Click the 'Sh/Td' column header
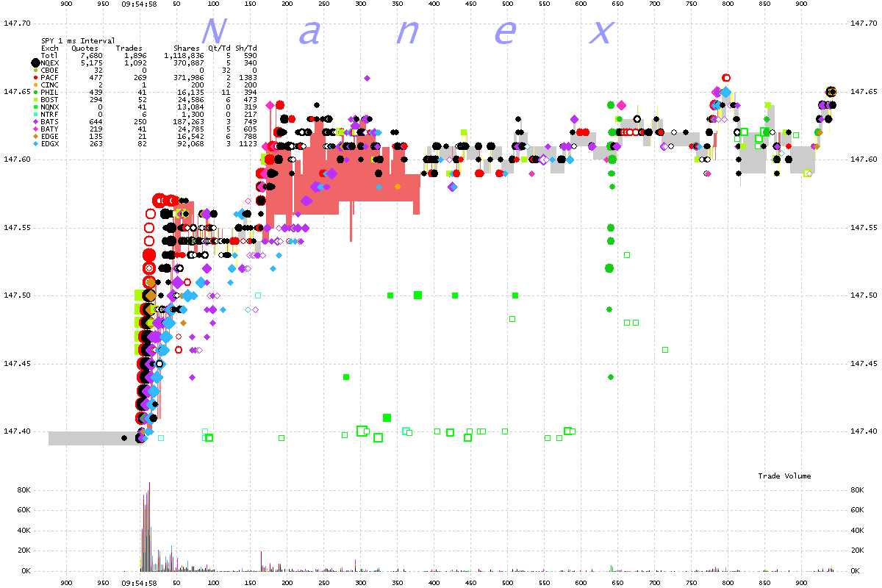This screenshot has height=588, width=882. tap(245, 48)
